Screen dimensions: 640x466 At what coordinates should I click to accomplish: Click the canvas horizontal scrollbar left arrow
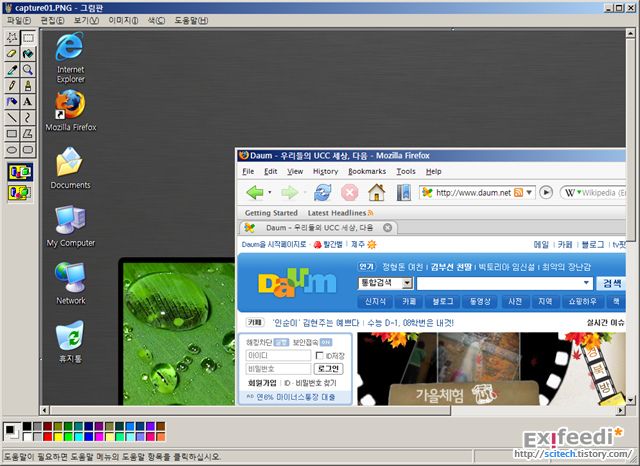point(44,411)
